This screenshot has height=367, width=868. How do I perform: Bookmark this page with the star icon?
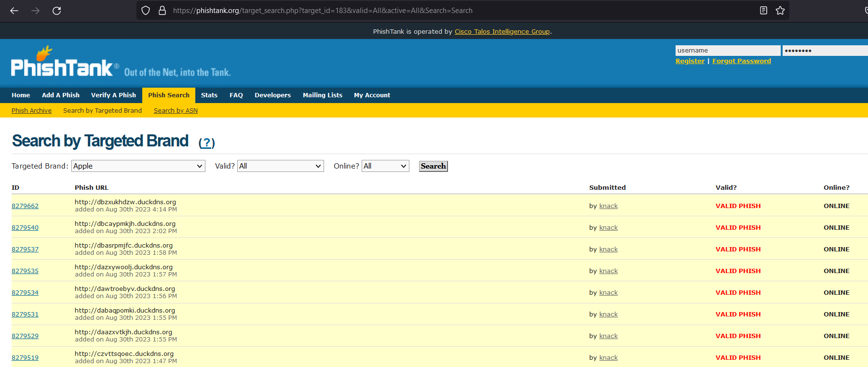click(780, 11)
